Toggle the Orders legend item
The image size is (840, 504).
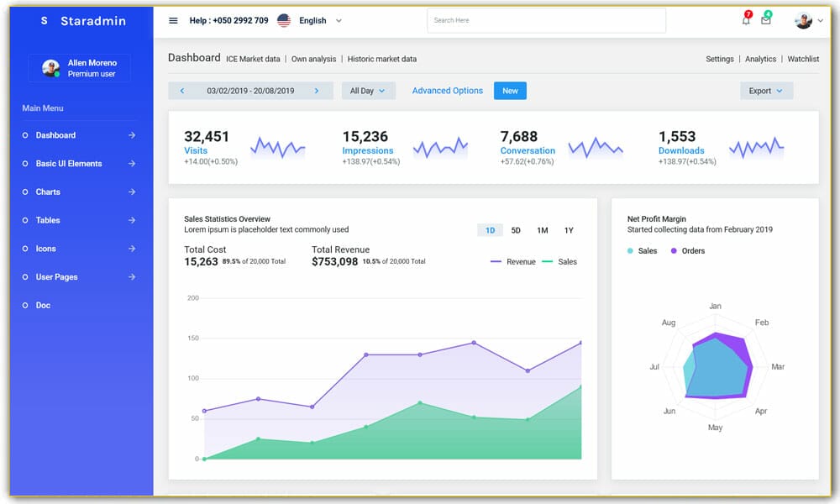coord(687,251)
